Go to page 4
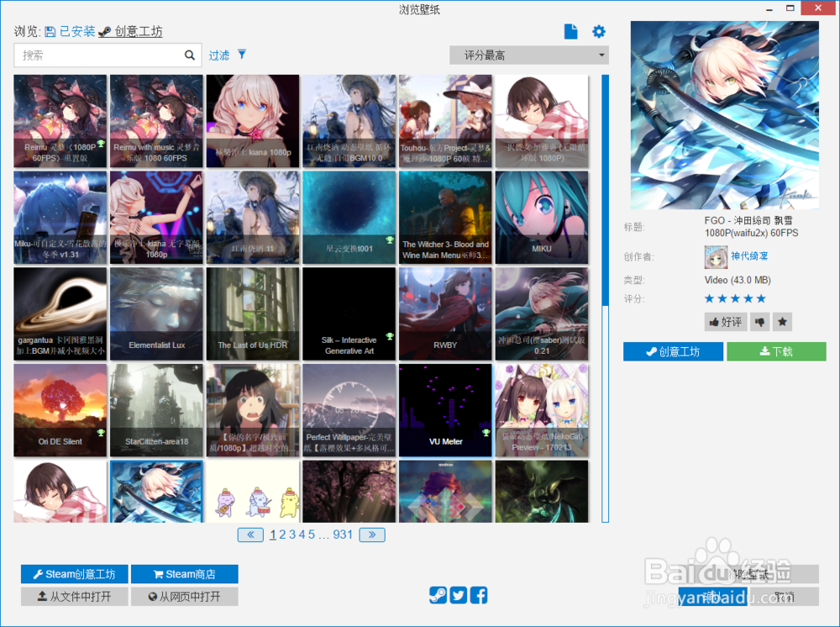Screen dimensions: 840x627 click(302, 535)
